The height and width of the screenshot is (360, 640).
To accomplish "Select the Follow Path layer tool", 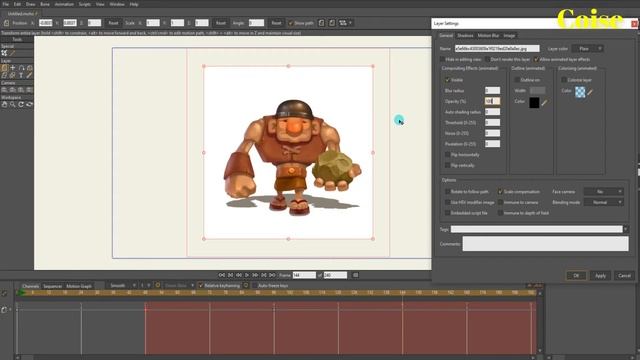I will pos(21,68).
